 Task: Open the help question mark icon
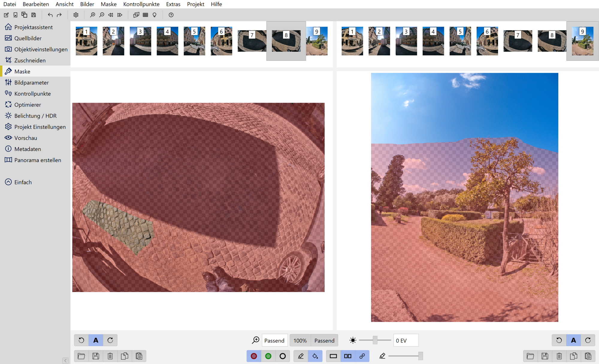171,15
